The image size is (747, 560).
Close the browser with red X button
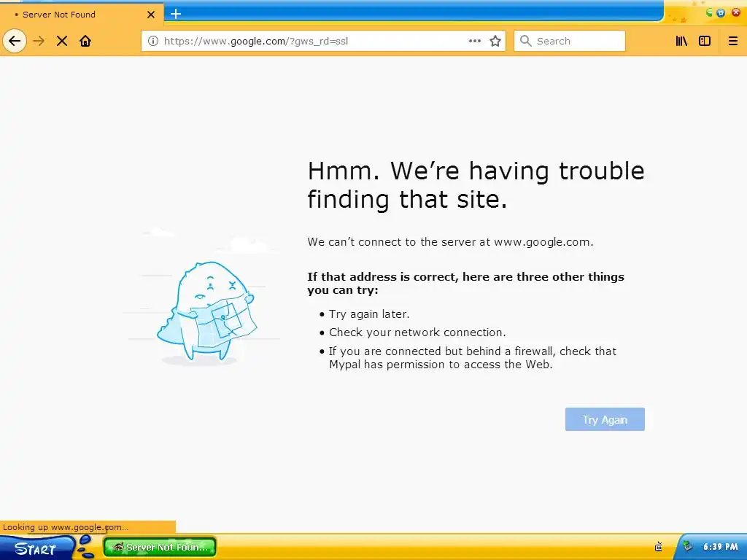pos(736,12)
